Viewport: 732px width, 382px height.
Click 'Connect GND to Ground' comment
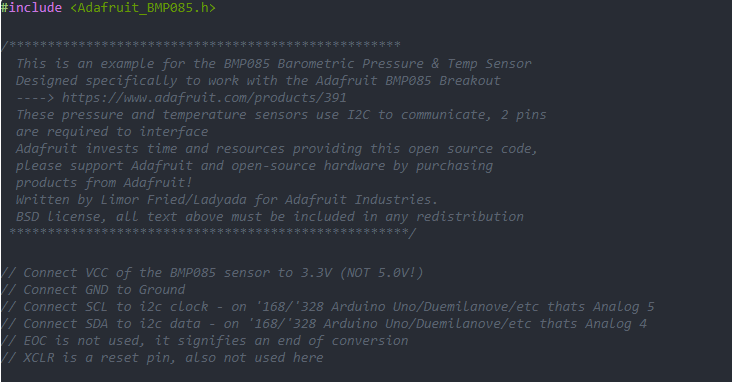point(104,290)
